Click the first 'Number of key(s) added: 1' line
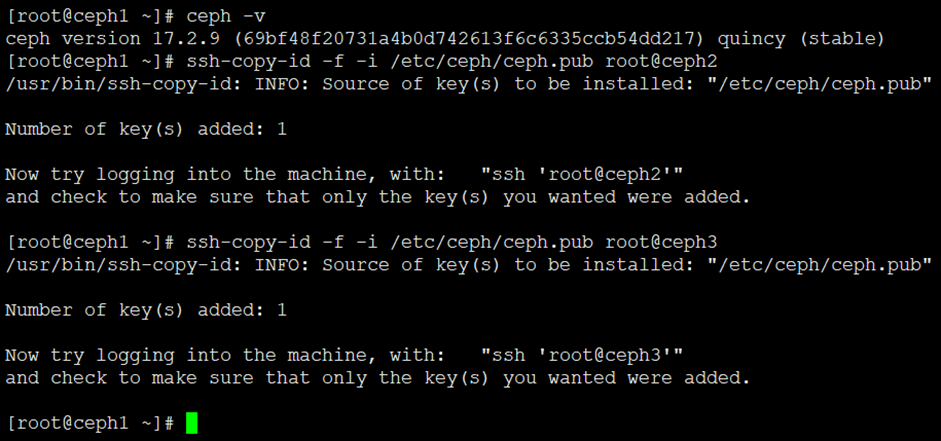 [146, 129]
